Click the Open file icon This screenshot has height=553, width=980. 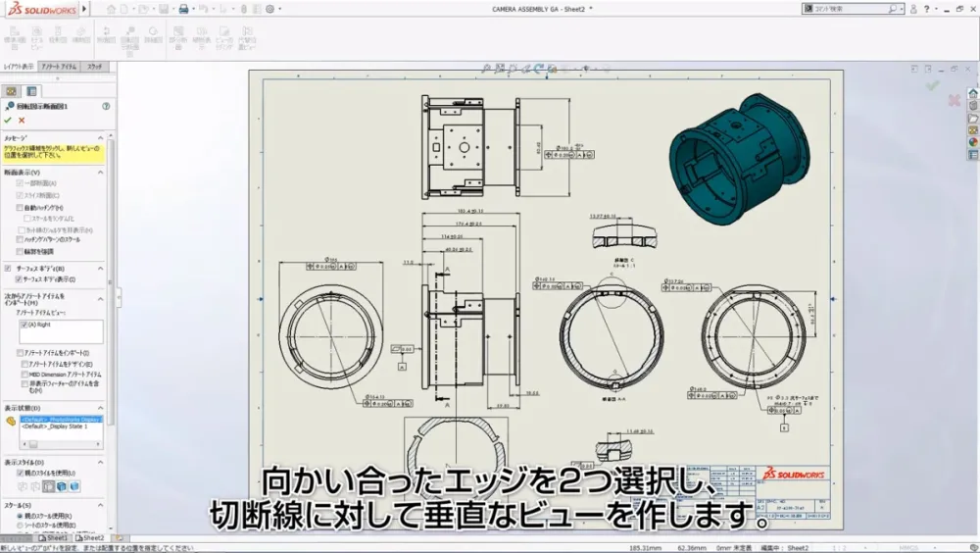143,9
